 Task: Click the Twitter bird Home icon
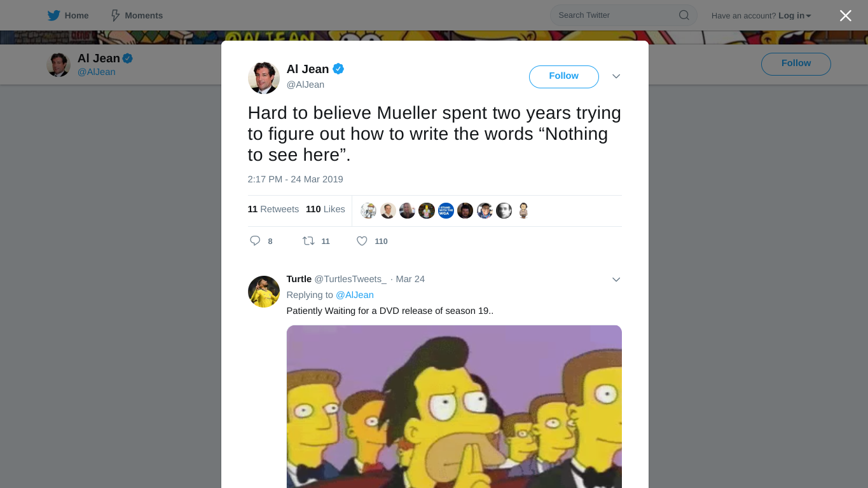(x=54, y=15)
